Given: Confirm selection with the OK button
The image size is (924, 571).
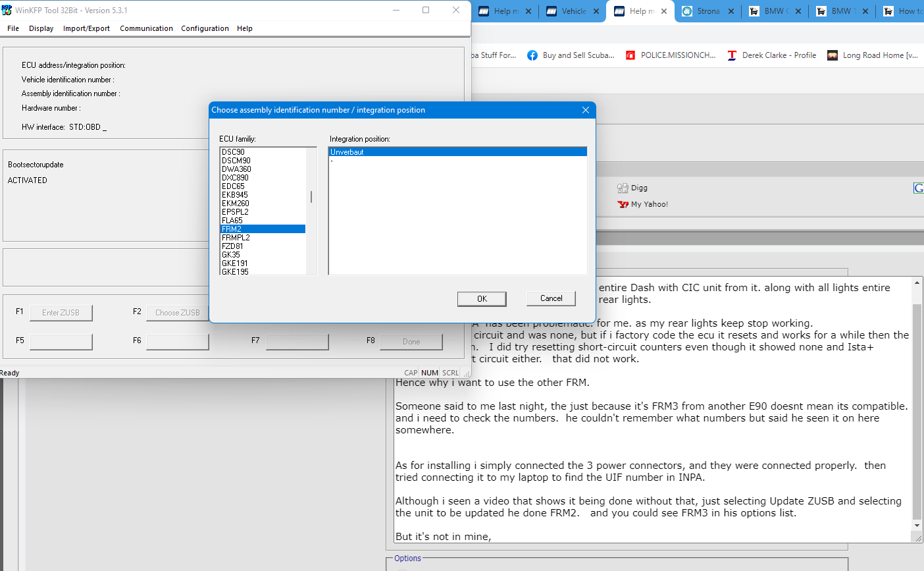Looking at the screenshot, I should click(x=482, y=299).
